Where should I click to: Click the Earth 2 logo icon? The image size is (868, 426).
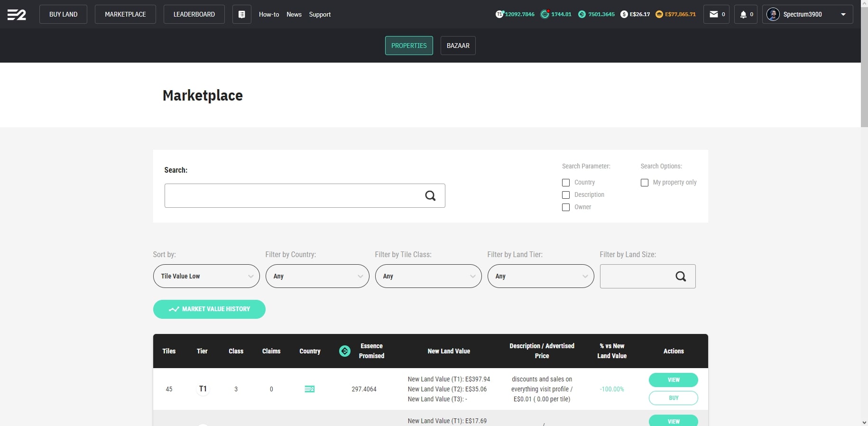click(x=17, y=15)
